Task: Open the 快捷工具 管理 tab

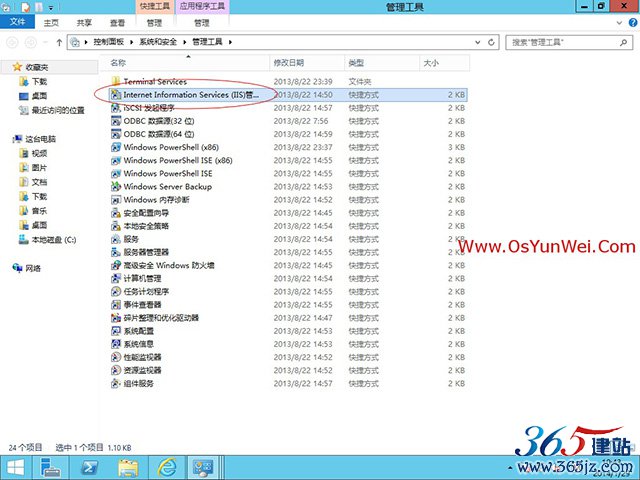Action: pyautogui.click(x=154, y=23)
